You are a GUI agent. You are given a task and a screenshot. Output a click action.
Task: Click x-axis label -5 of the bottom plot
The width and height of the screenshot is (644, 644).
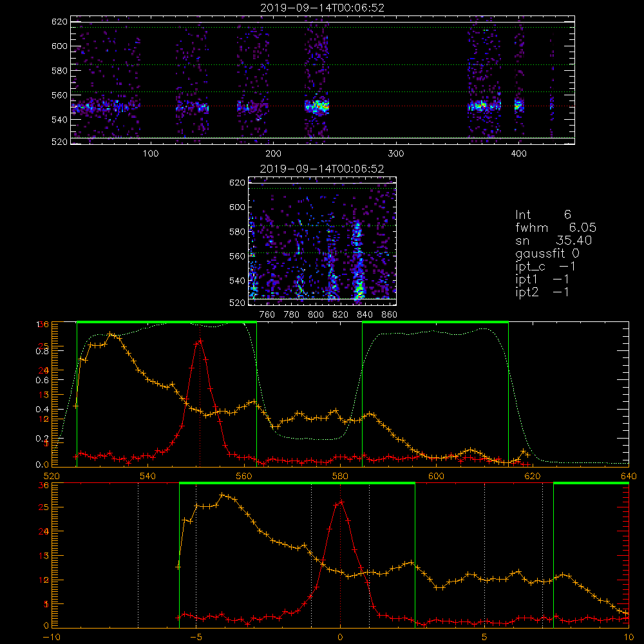196,638
